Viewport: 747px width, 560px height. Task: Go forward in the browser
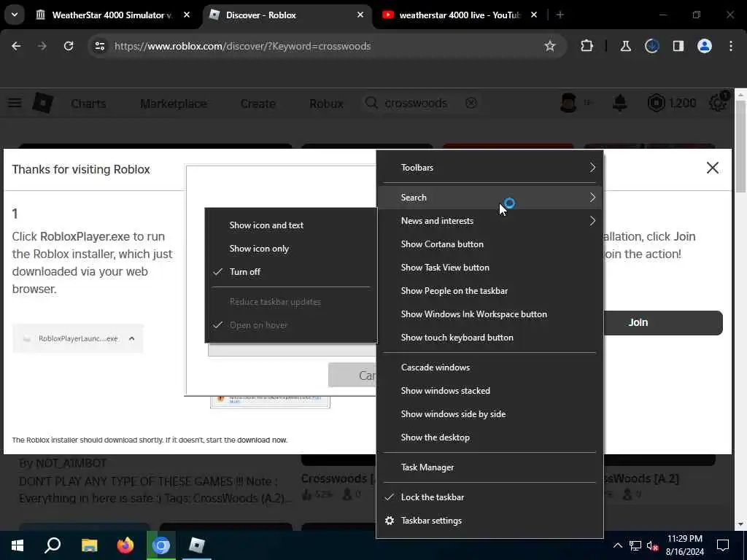click(42, 46)
